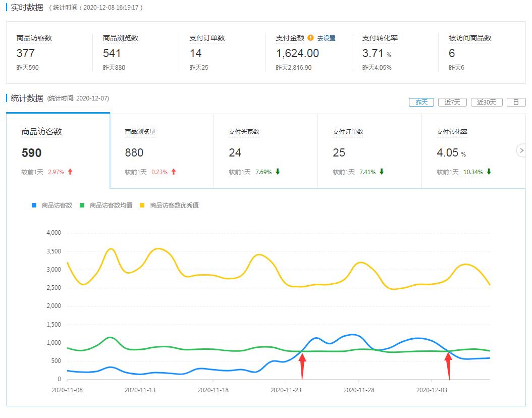
Task: Click the red up arrow next to 商品浏览量 0.23%
Action: click(x=174, y=172)
